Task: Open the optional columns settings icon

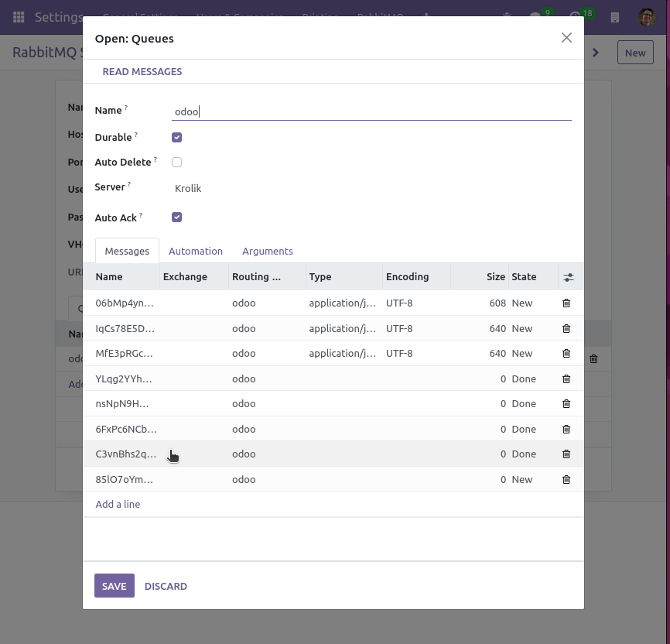Action: 569,277
